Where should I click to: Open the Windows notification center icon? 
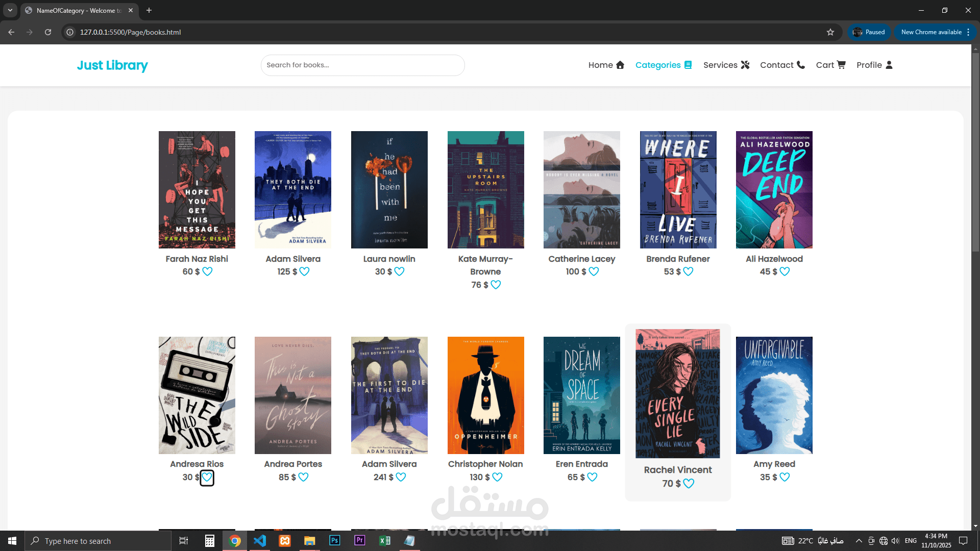[x=964, y=541]
